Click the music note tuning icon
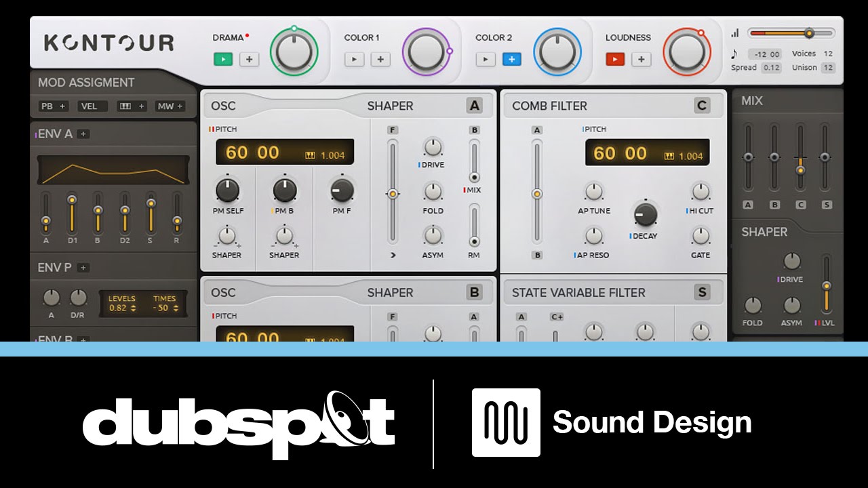 coord(734,54)
